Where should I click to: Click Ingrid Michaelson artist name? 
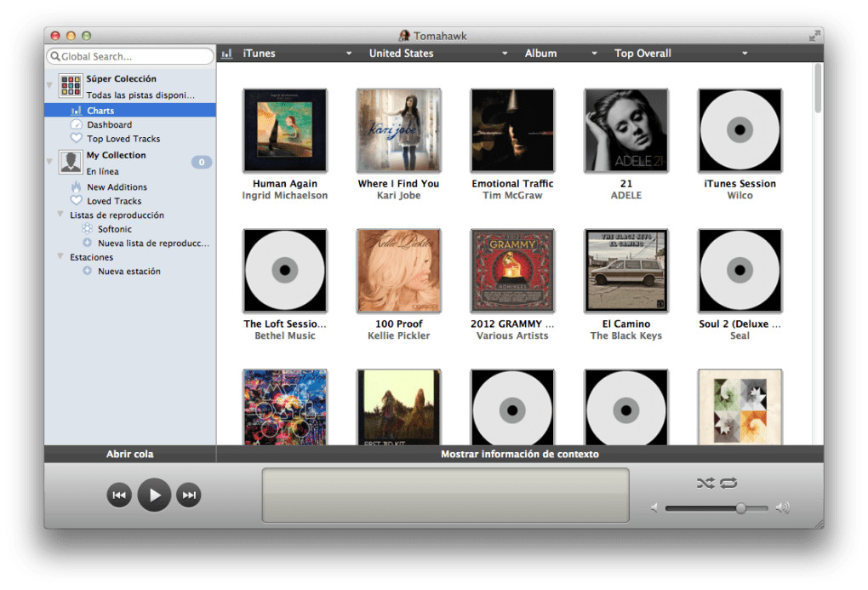click(285, 196)
